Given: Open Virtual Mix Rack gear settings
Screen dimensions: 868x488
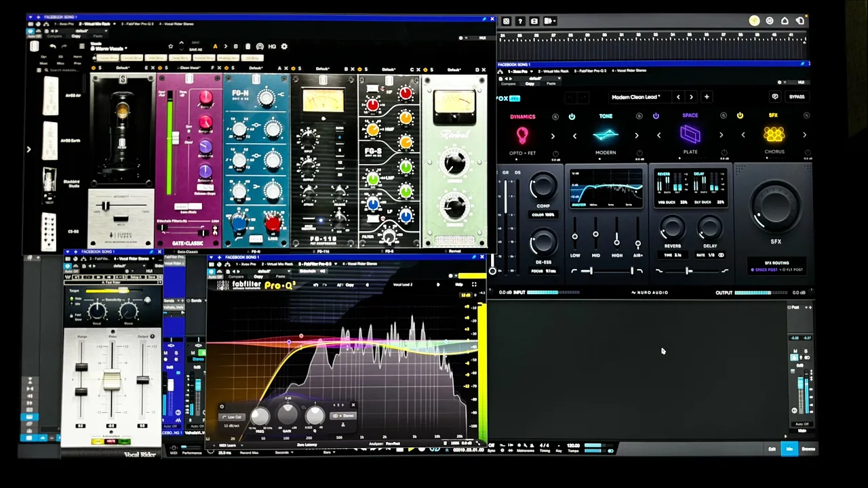Looking at the screenshot, I should tap(284, 47).
